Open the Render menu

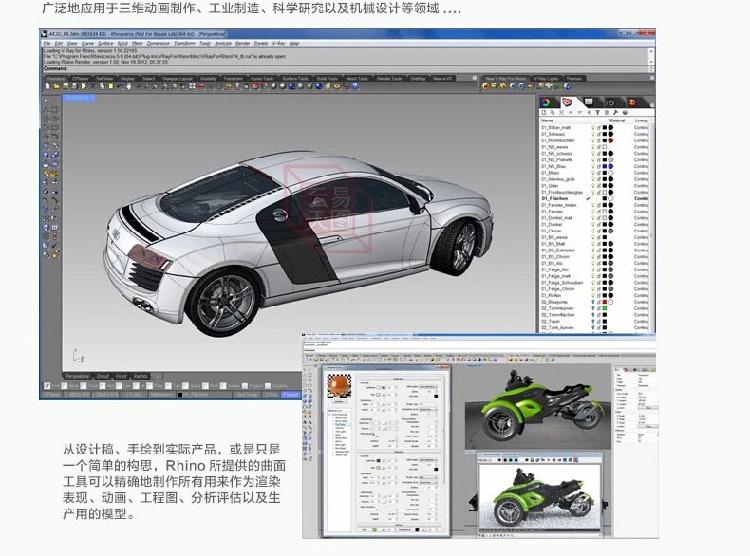coord(243,44)
